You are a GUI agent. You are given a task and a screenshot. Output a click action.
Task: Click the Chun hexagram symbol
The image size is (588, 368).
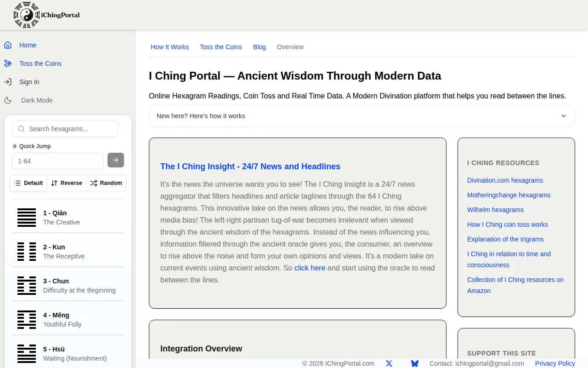pos(27,286)
